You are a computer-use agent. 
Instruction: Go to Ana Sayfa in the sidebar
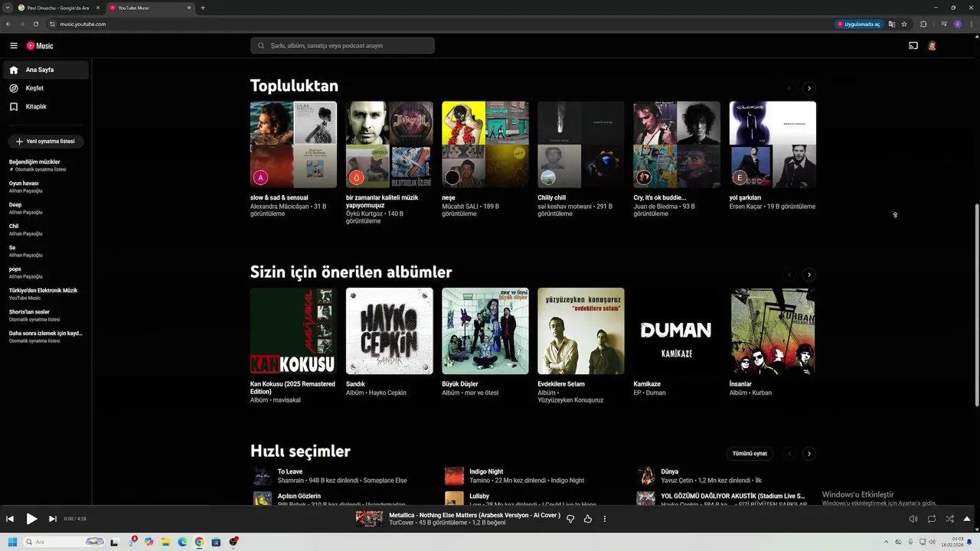pyautogui.click(x=46, y=70)
